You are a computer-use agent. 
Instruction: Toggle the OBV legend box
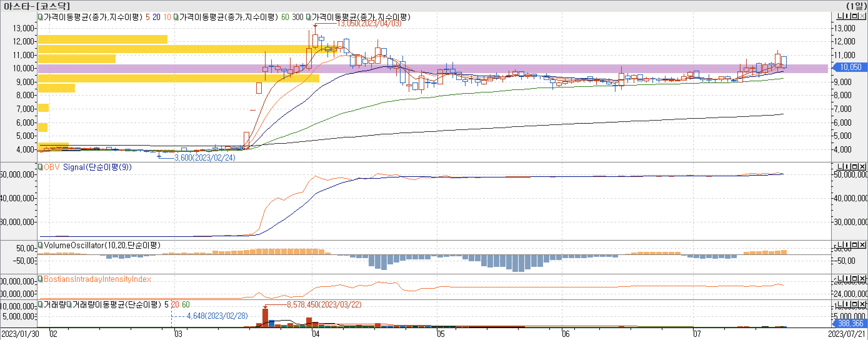point(40,167)
